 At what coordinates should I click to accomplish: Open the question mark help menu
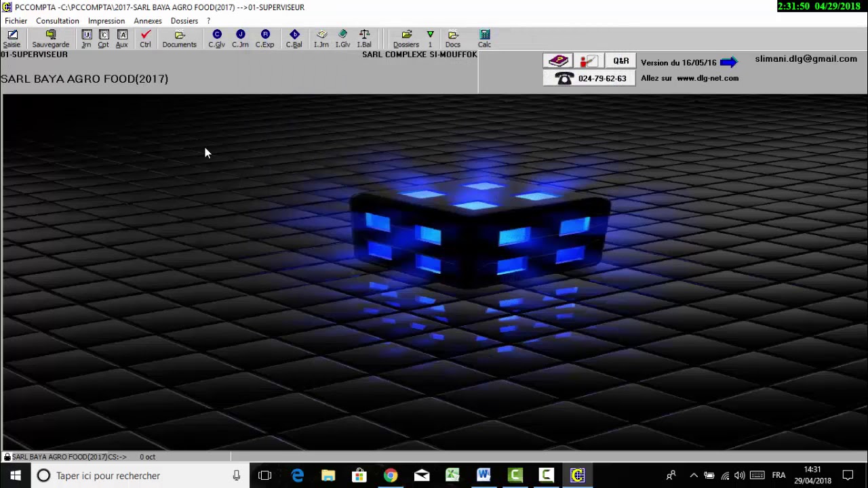(209, 21)
